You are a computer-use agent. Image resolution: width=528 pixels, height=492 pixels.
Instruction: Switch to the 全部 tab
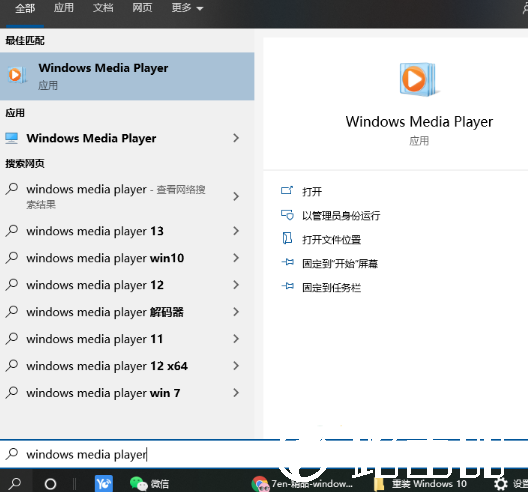(25, 8)
